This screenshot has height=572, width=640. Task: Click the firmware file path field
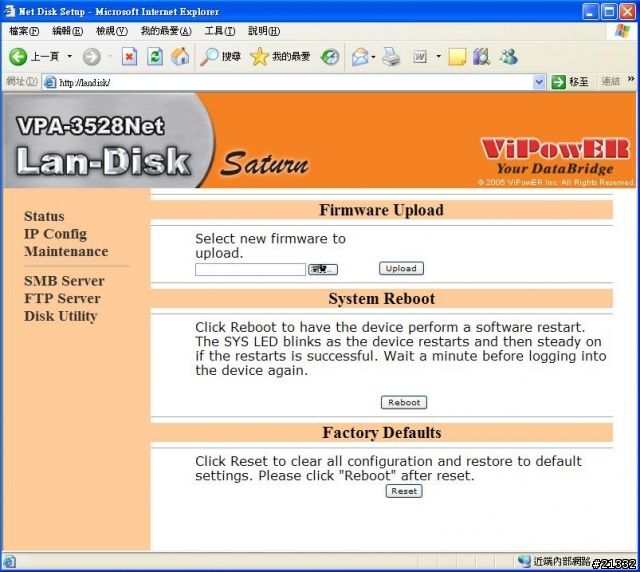click(x=250, y=269)
